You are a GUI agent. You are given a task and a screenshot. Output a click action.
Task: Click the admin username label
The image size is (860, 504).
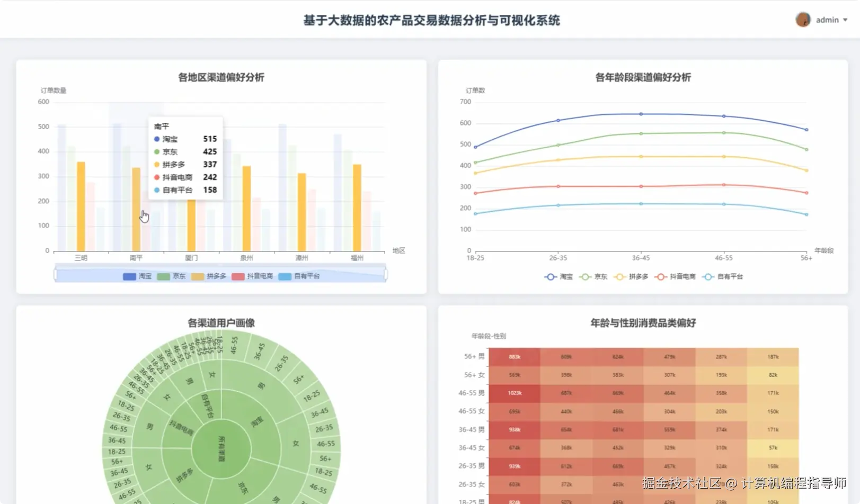827,20
